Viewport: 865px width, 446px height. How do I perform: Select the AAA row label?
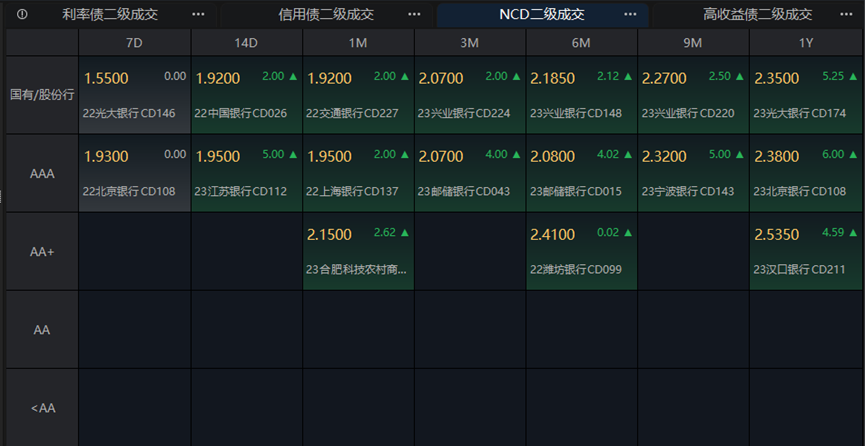pyautogui.click(x=42, y=173)
